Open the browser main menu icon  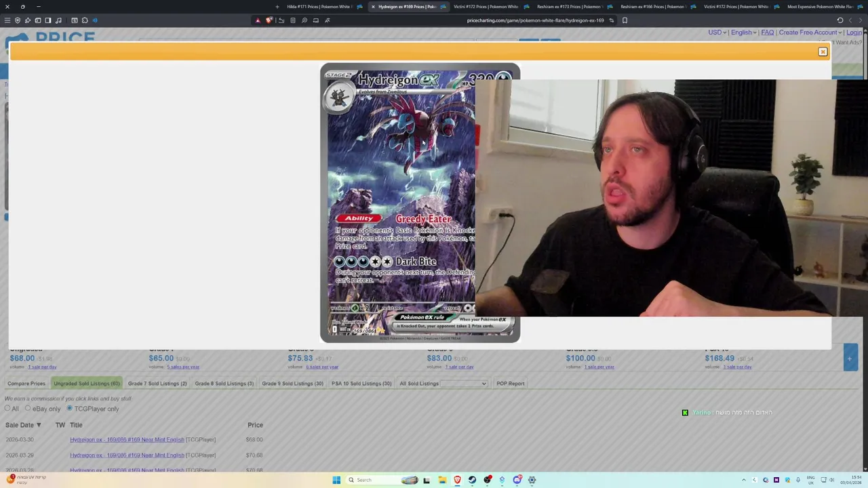click(x=7, y=20)
